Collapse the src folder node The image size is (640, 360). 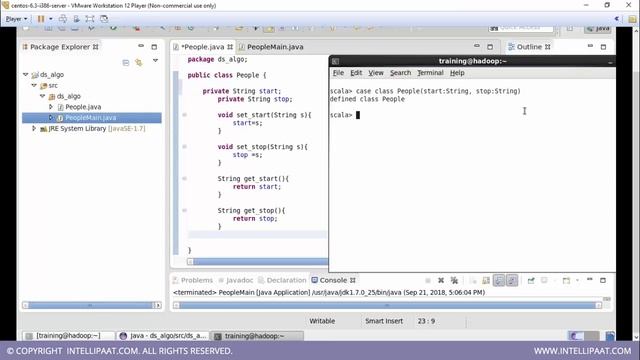click(x=34, y=85)
